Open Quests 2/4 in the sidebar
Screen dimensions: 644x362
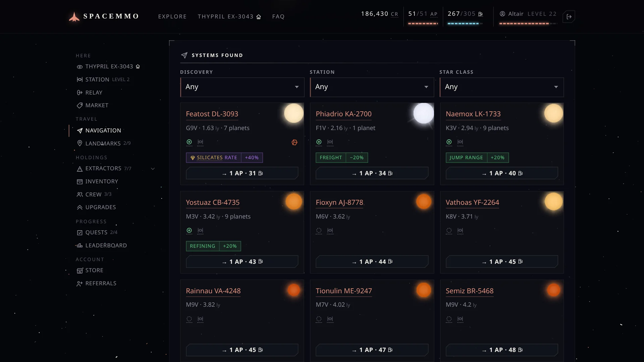pyautogui.click(x=97, y=233)
